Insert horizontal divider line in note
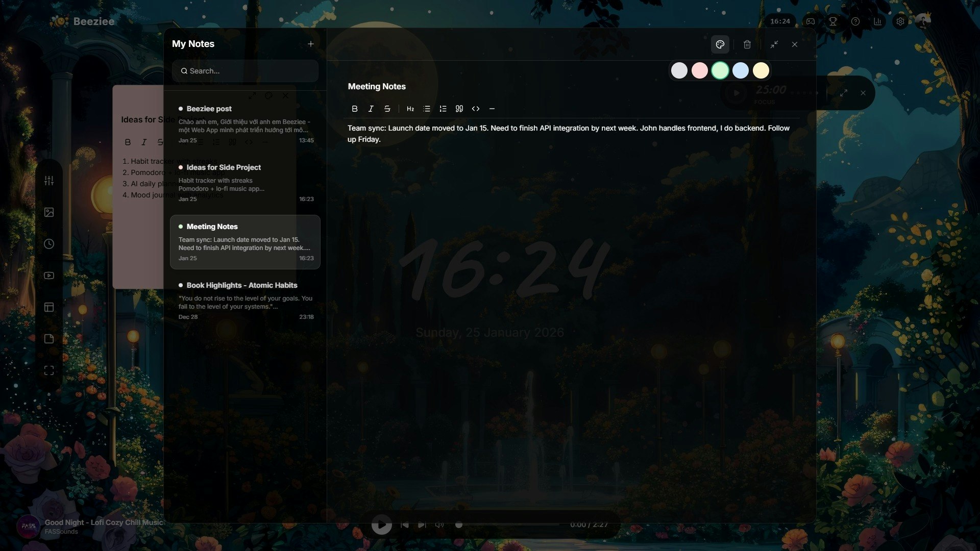This screenshot has height=551, width=980. click(x=492, y=109)
